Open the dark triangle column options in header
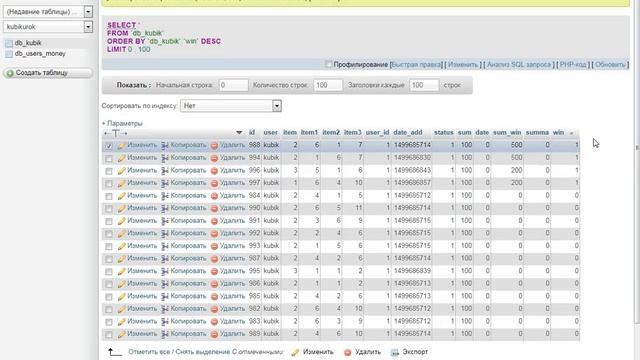 [239, 133]
